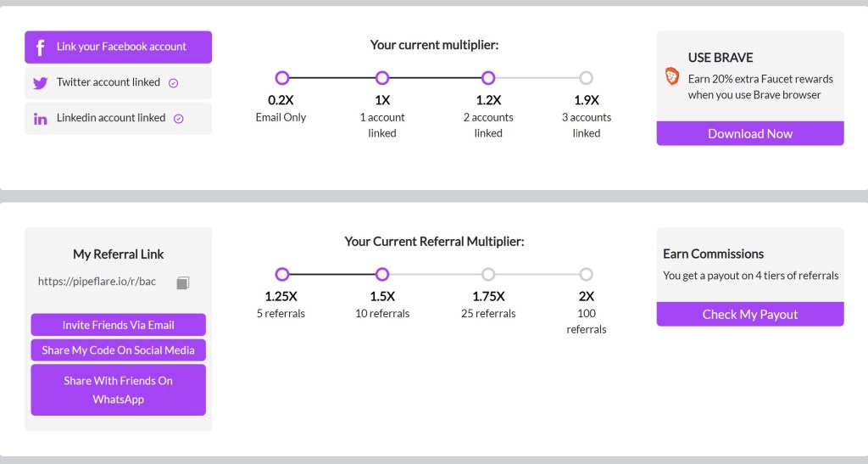
Task: Link your Facebook account
Action: click(x=118, y=48)
